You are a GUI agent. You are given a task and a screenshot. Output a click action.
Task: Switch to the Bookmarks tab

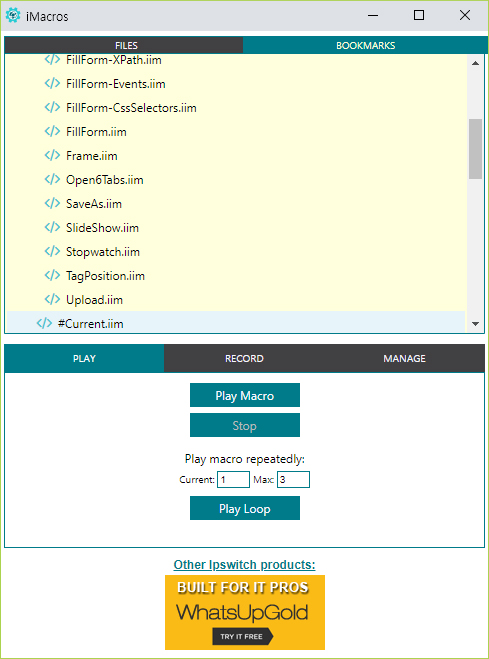coord(364,45)
